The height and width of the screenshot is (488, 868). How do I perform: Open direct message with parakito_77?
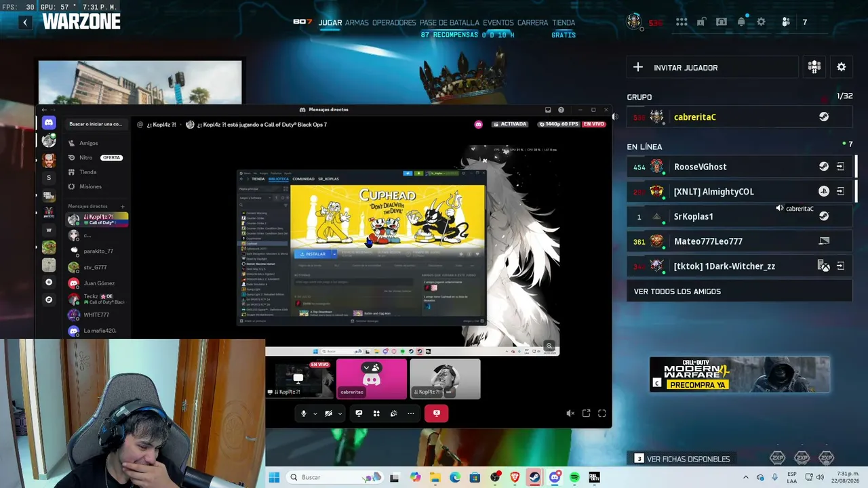(x=96, y=251)
